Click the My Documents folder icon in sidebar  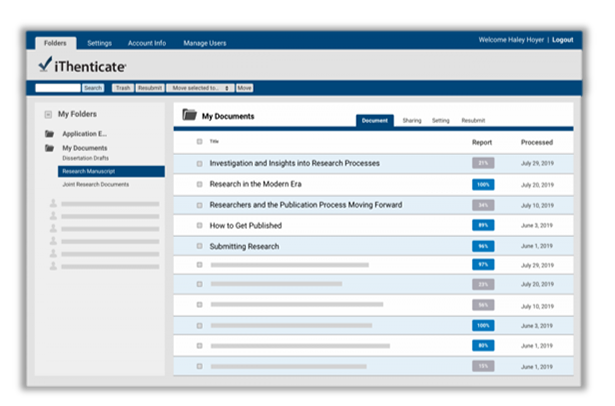point(49,148)
